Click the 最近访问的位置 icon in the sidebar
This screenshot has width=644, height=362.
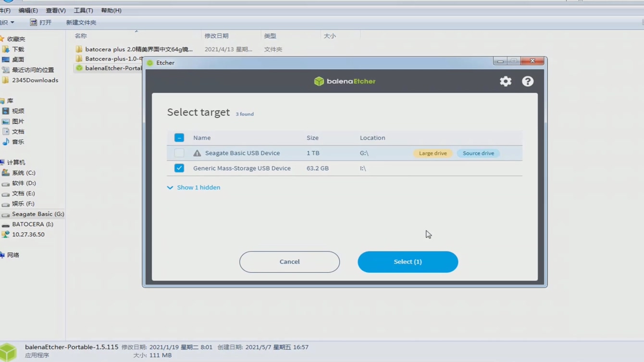point(6,70)
